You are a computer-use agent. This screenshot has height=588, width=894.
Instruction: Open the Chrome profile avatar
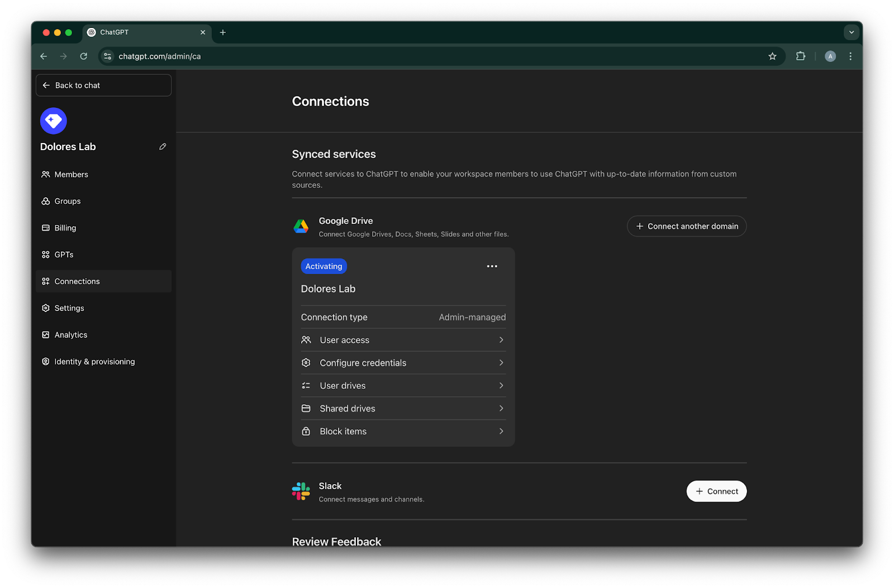click(x=830, y=56)
